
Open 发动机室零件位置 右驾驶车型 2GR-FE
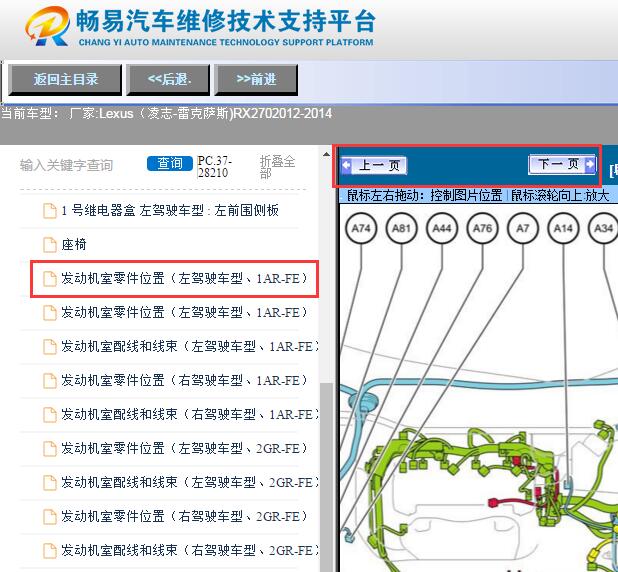[x=184, y=516]
